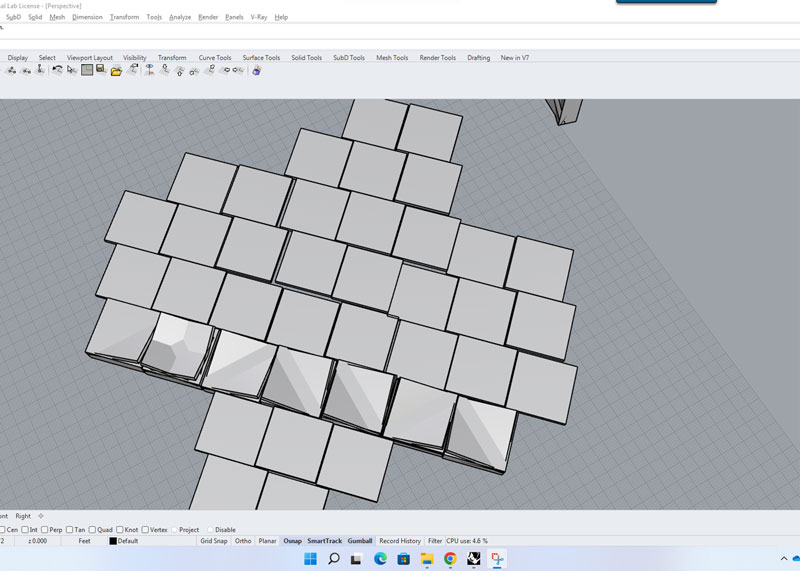
Task: Add a viewport tab using the star icon
Action: 41,516
